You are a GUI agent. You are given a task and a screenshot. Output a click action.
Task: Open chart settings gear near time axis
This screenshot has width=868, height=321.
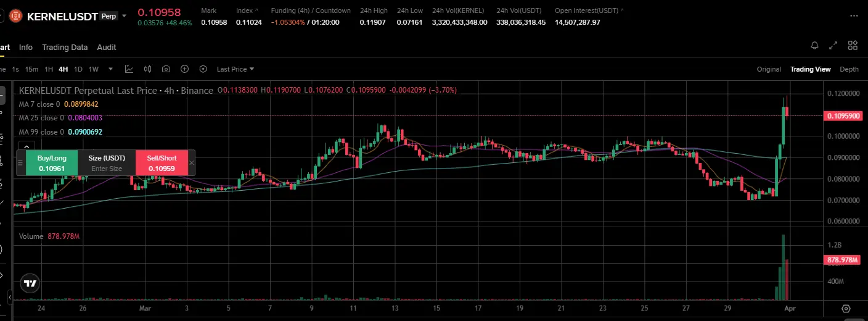[x=846, y=309]
